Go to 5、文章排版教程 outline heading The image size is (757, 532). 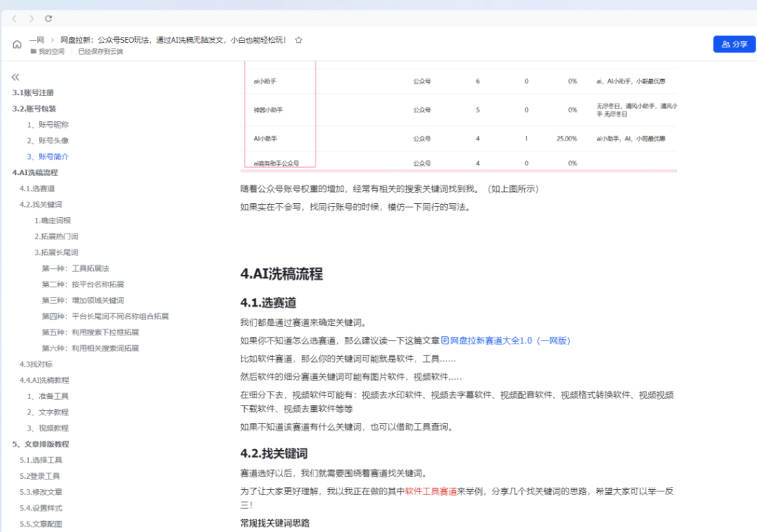41,444
